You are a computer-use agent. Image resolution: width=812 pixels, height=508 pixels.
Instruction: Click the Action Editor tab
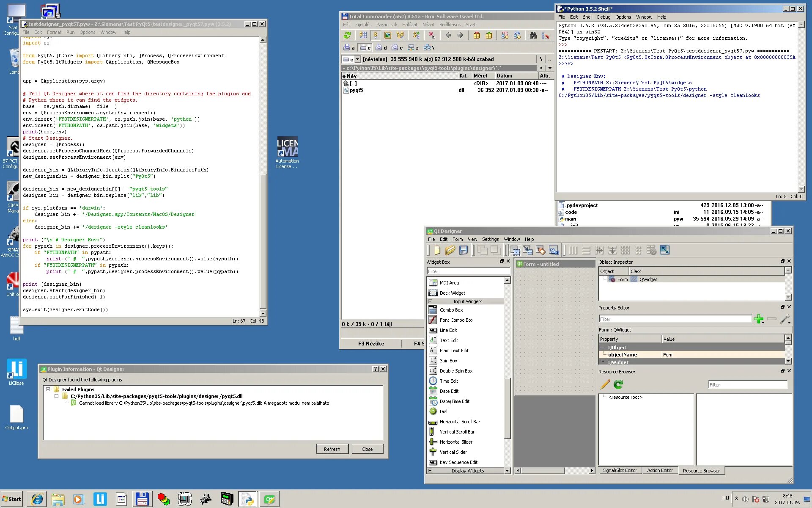tap(659, 471)
